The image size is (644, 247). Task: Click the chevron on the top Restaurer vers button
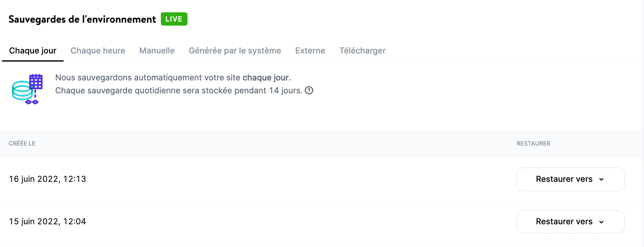(x=602, y=179)
